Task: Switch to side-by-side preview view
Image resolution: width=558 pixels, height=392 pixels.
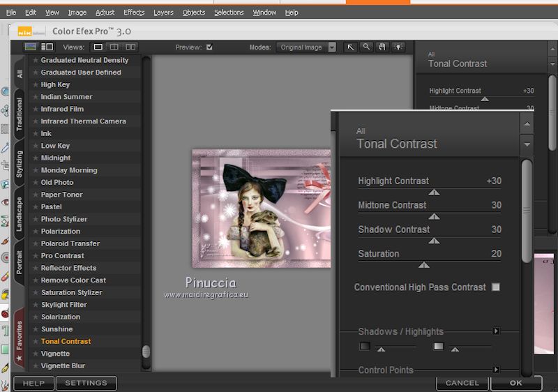Action: pos(130,47)
